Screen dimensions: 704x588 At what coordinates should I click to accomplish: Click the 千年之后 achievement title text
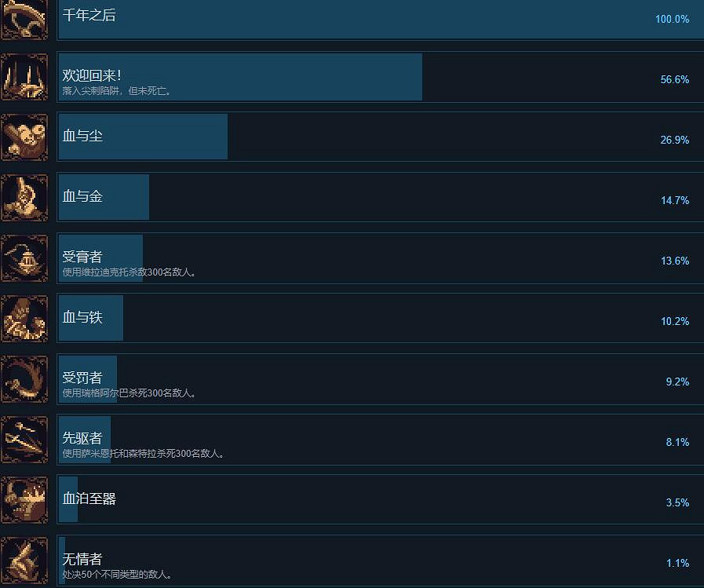click(x=89, y=16)
